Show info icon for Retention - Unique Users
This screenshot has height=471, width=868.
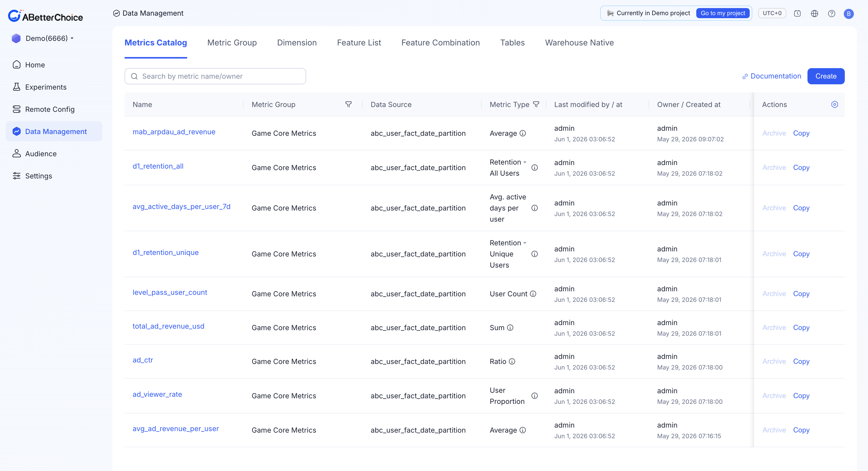point(534,254)
